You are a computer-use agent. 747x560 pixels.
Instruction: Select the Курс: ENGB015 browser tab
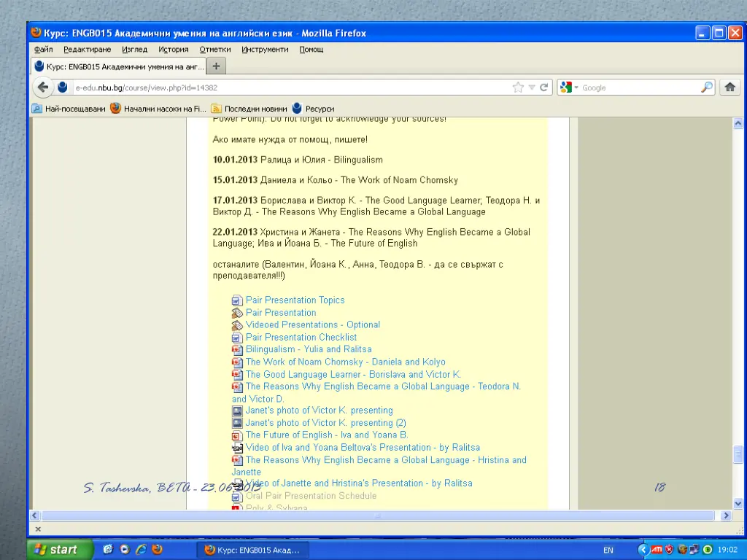click(119, 66)
